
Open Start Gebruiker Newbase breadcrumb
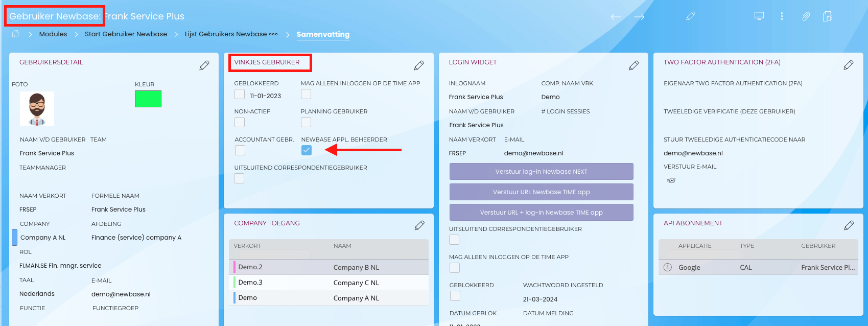[126, 34]
